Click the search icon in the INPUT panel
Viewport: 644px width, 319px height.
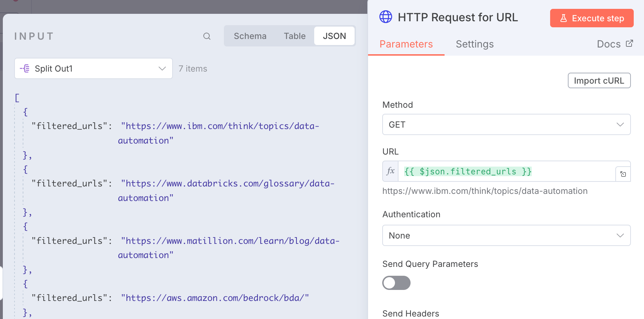[207, 36]
